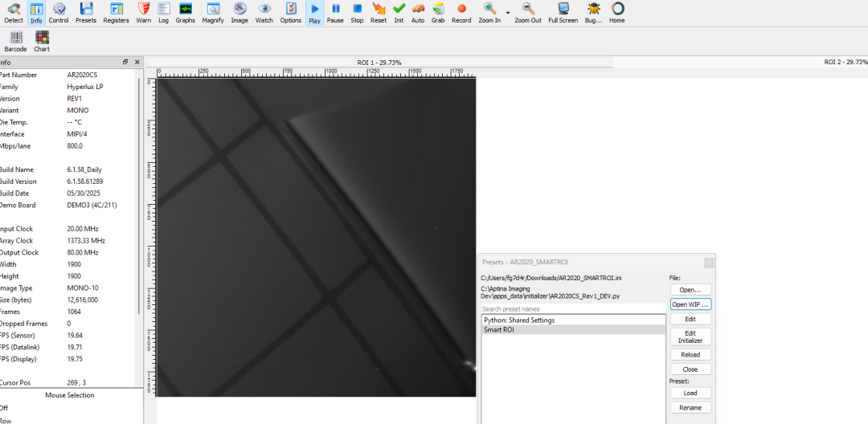The width and height of the screenshot is (868, 424).
Task: Click the Play button
Action: (x=314, y=13)
